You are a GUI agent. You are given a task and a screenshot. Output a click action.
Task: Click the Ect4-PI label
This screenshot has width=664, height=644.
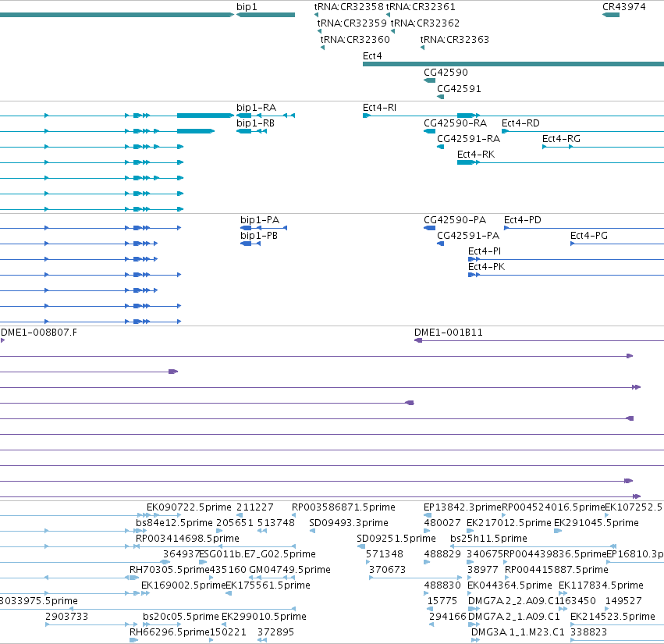coord(485,251)
